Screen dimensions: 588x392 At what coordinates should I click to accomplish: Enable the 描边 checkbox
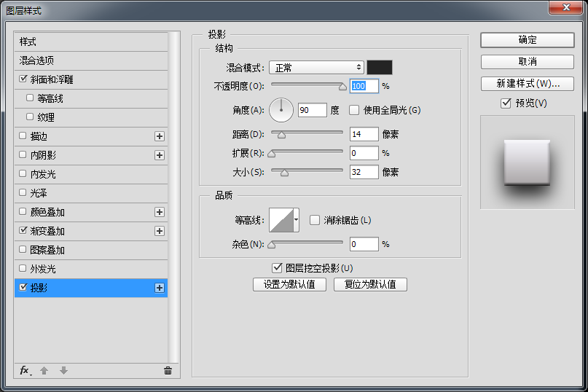(x=23, y=136)
